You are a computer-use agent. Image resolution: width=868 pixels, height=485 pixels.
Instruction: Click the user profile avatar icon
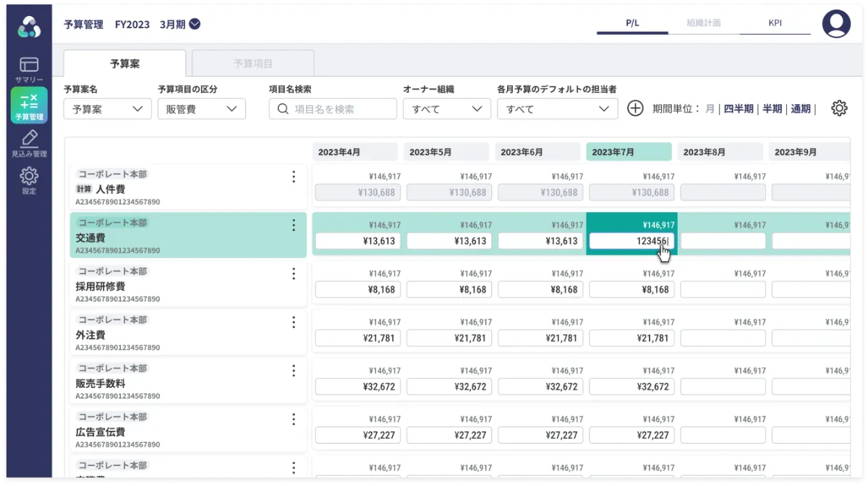pos(836,24)
